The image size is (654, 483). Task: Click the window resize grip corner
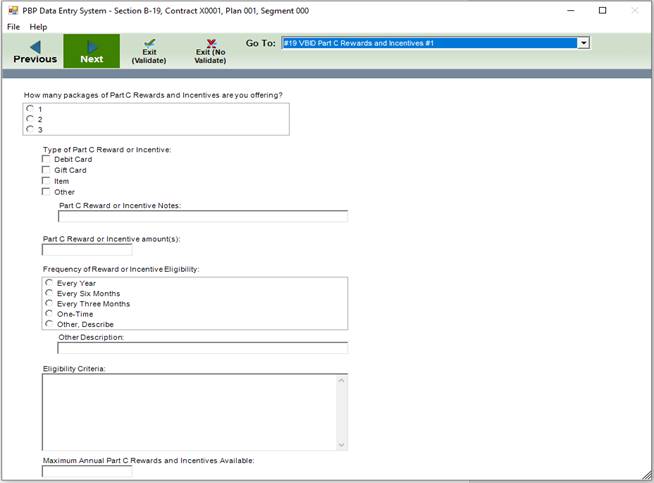point(647,475)
